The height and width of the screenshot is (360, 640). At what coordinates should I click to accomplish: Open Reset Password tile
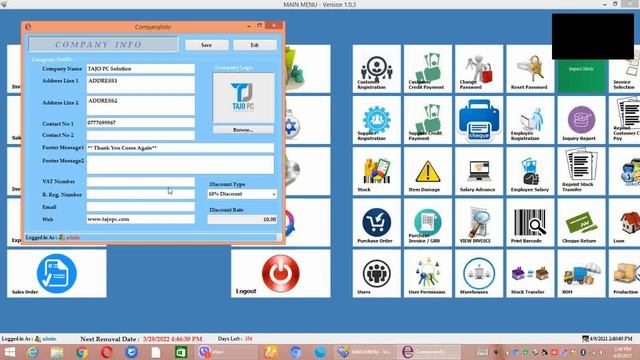coord(530,69)
